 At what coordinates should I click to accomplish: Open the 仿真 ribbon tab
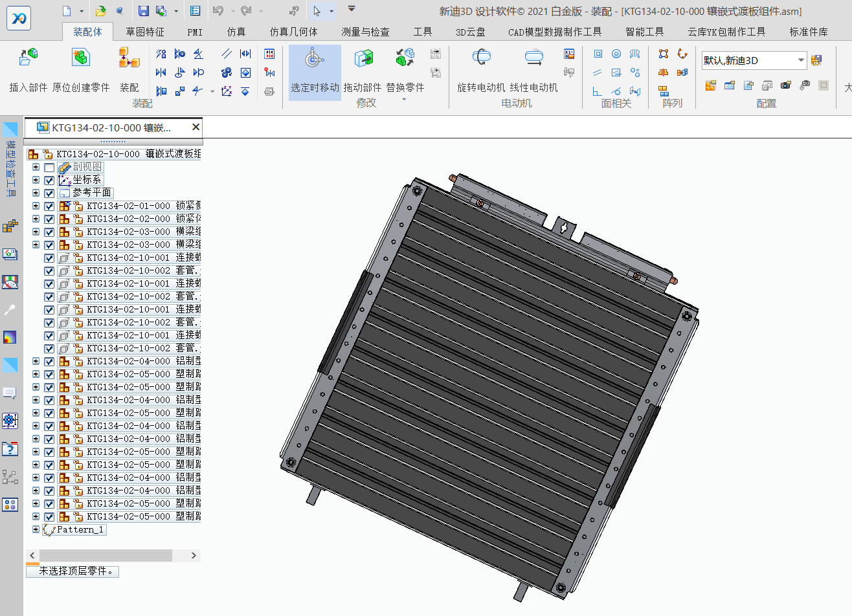tap(236, 32)
